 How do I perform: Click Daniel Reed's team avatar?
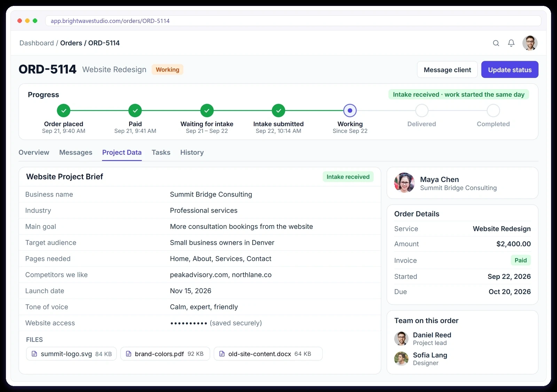[x=401, y=338]
